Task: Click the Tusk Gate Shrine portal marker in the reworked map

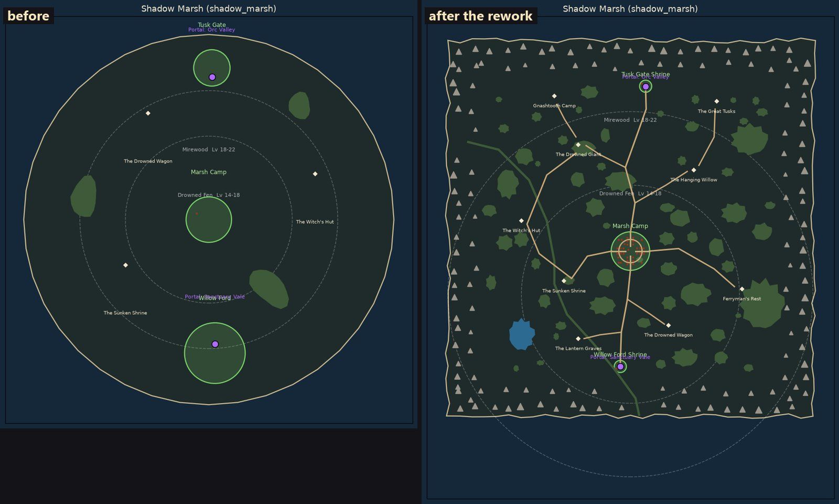Action: tap(646, 87)
